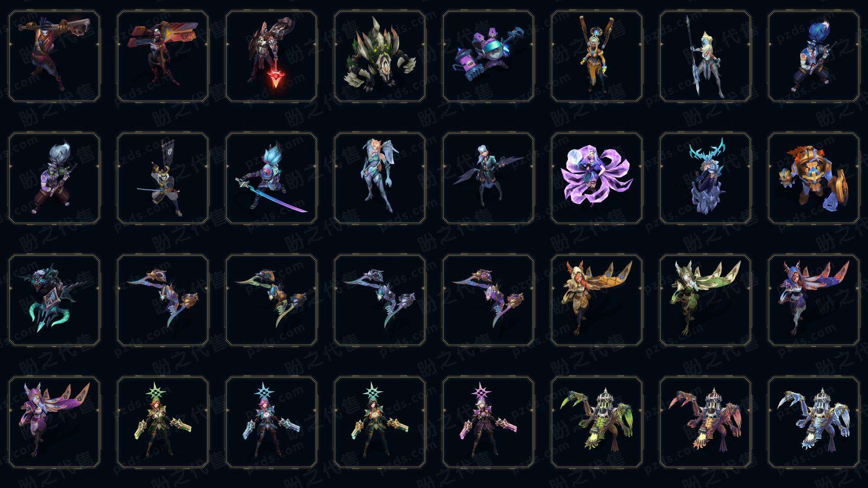Pick the gunslinger with blue star halo
The image size is (868, 488).
pos(271,422)
